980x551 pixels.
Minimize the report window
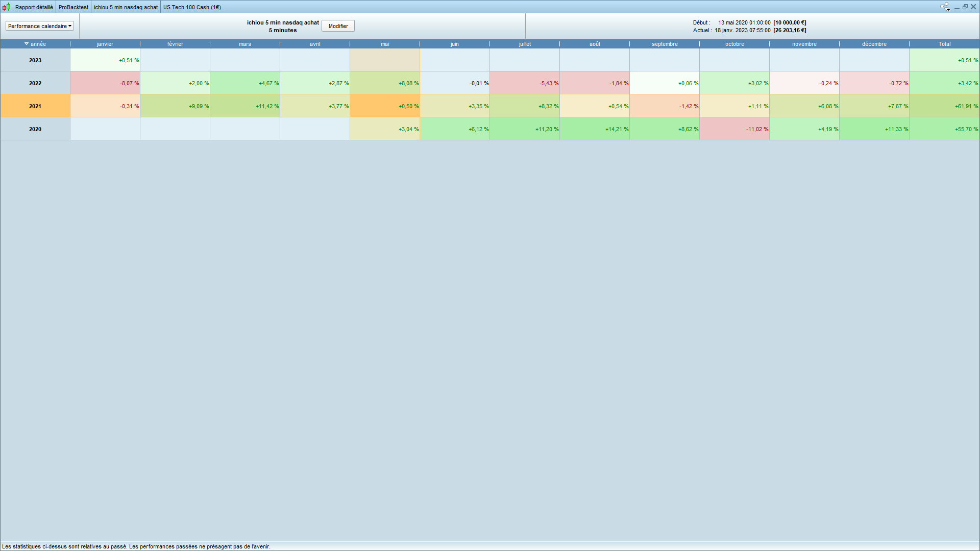click(x=957, y=7)
